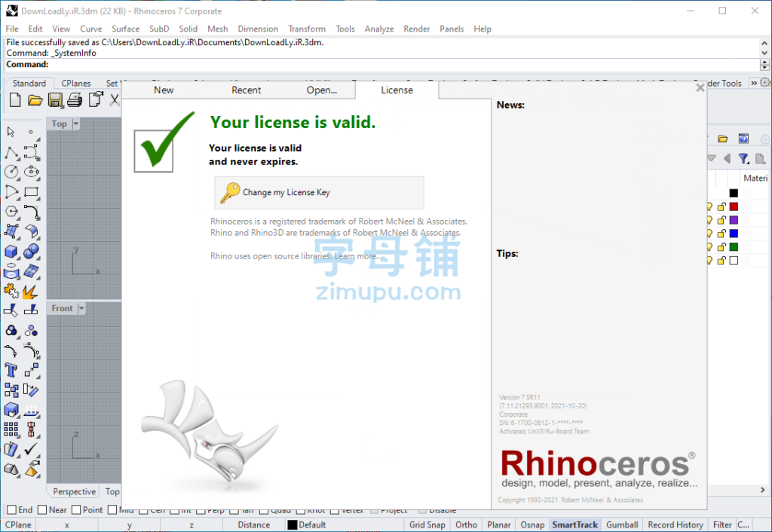Viewport: 772px width, 532px height.
Task: Click the Open file folder icon
Action: click(35, 100)
